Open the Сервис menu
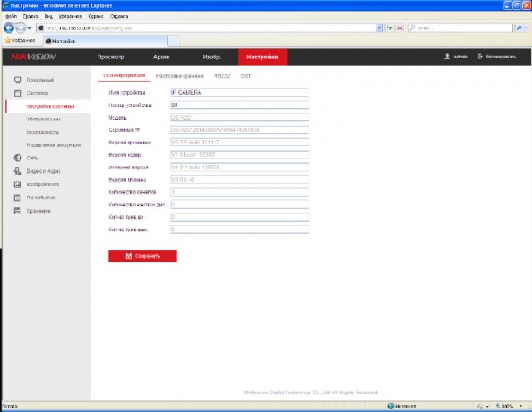This screenshot has width=532, height=412. coord(96,16)
